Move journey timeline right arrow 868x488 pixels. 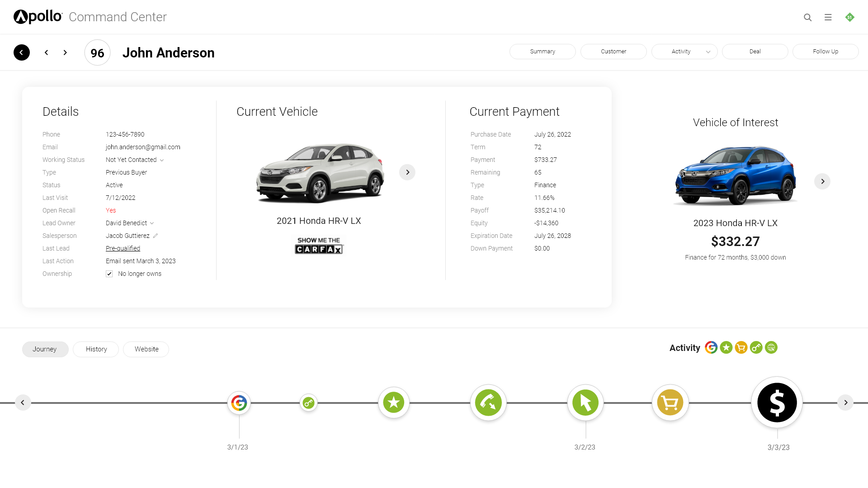pos(845,403)
